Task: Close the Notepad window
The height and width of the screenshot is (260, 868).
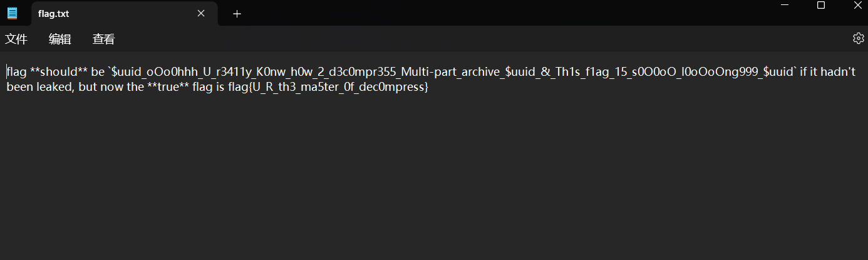Action: click(857, 5)
